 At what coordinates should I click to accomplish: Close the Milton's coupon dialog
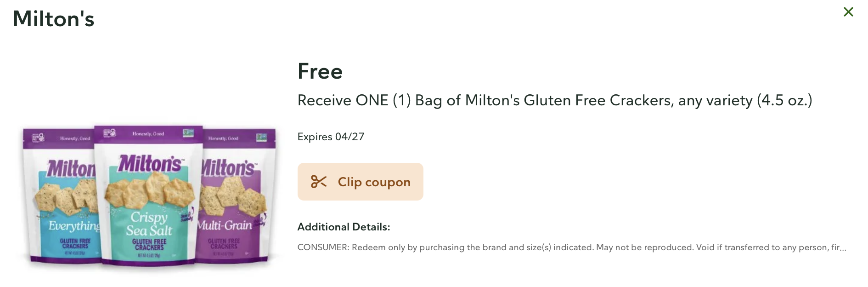tap(848, 12)
